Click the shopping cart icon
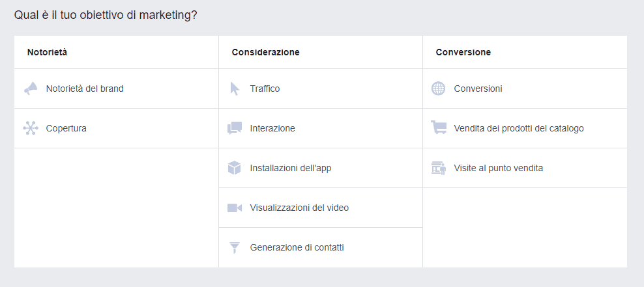Viewport: 644px width, 287px height. 439,128
